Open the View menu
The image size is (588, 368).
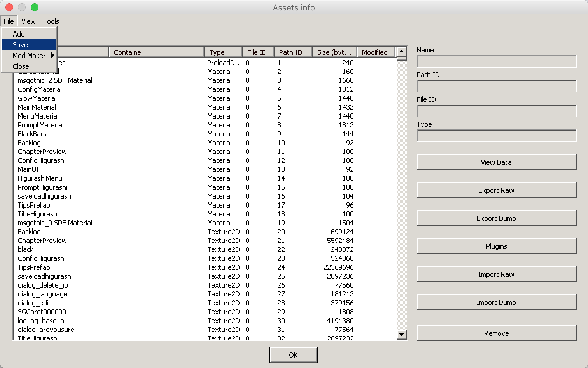(x=28, y=21)
